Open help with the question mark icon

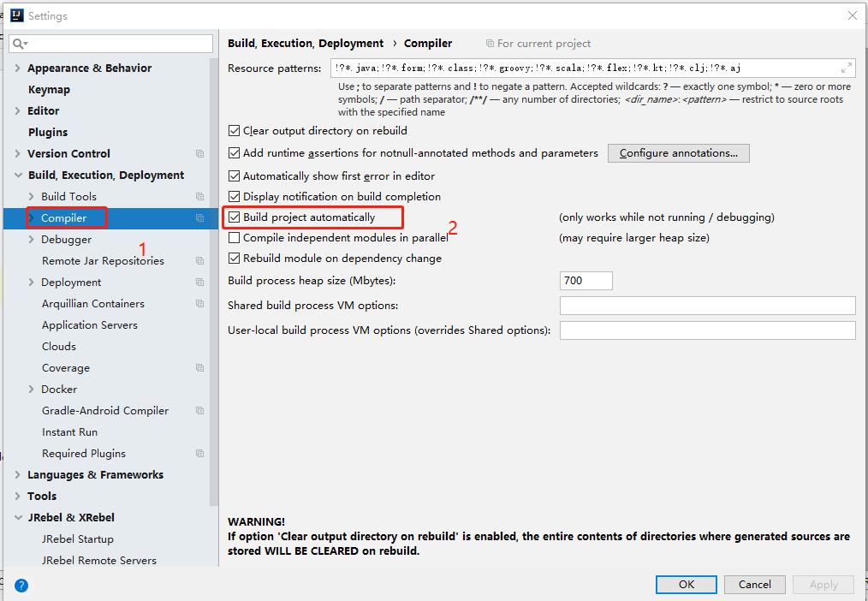coord(21,586)
